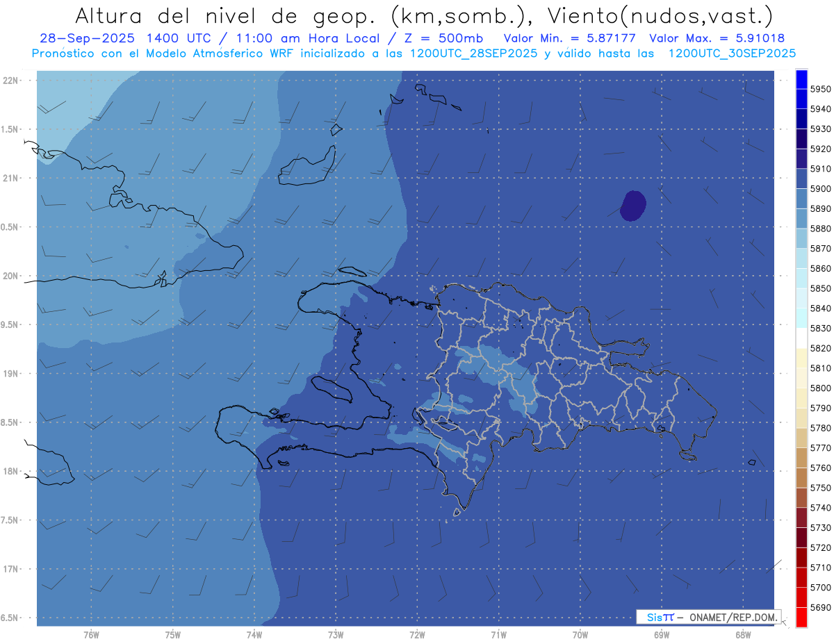Click the 74W longitude axis label
The width and height of the screenshot is (834, 644).
point(254,634)
